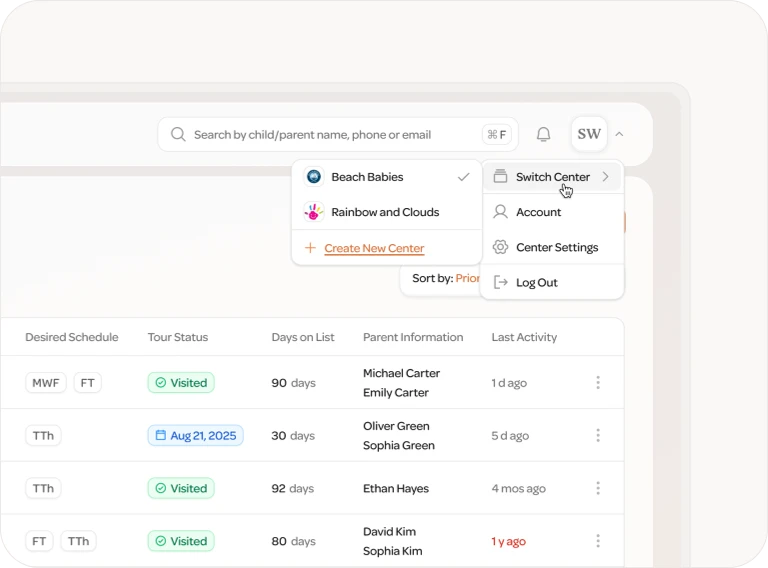Click the Beach Babies logo icon
This screenshot has height=568, width=768.
[314, 176]
